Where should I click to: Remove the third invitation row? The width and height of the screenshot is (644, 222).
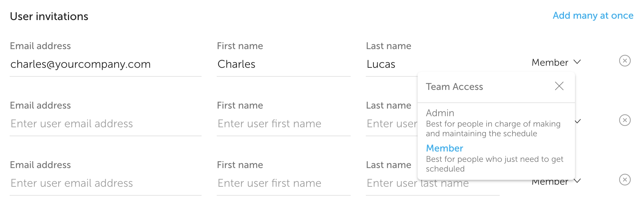coord(625,180)
